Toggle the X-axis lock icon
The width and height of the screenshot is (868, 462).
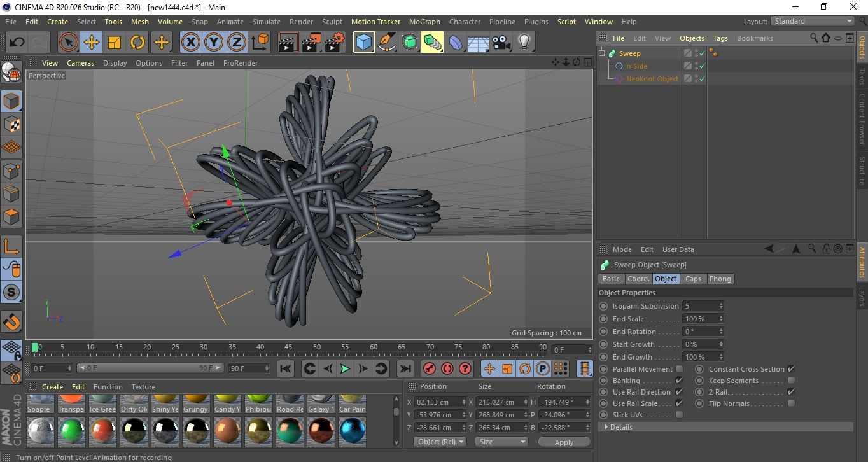[190, 43]
